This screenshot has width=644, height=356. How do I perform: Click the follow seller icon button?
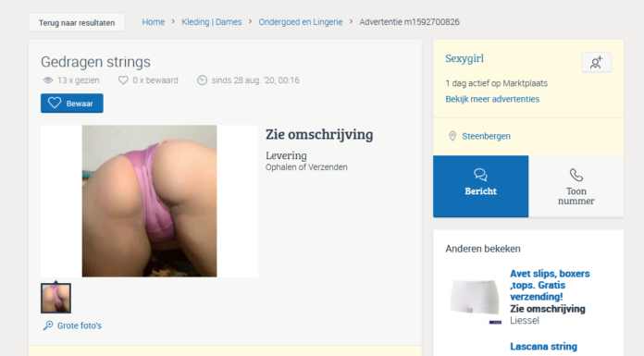click(x=597, y=62)
